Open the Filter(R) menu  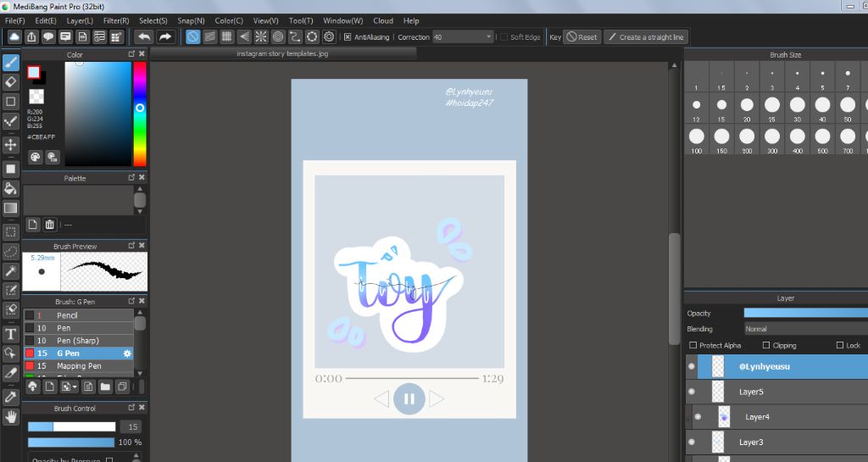[115, 20]
